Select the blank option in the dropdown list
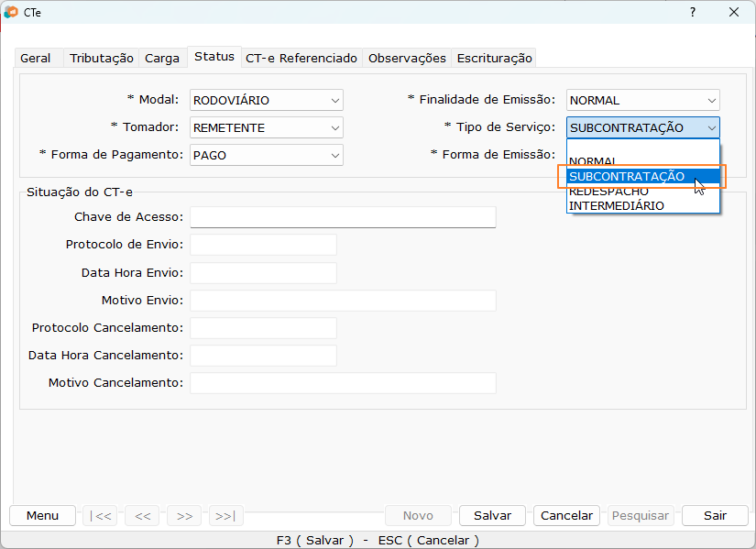 pyautogui.click(x=643, y=148)
